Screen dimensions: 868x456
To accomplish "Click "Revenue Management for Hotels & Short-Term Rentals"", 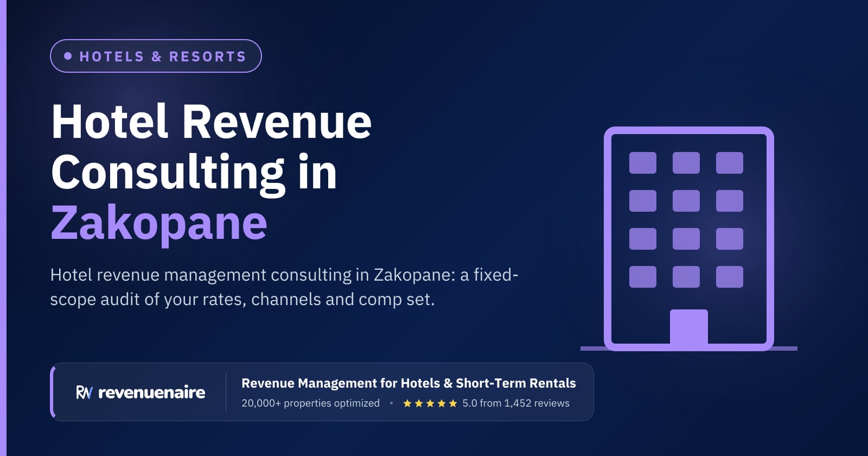I will point(409,383).
